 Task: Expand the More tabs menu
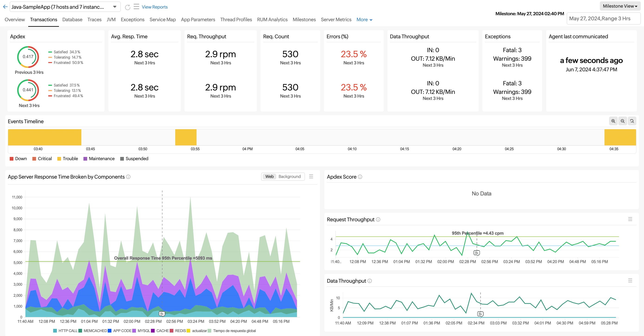click(364, 19)
